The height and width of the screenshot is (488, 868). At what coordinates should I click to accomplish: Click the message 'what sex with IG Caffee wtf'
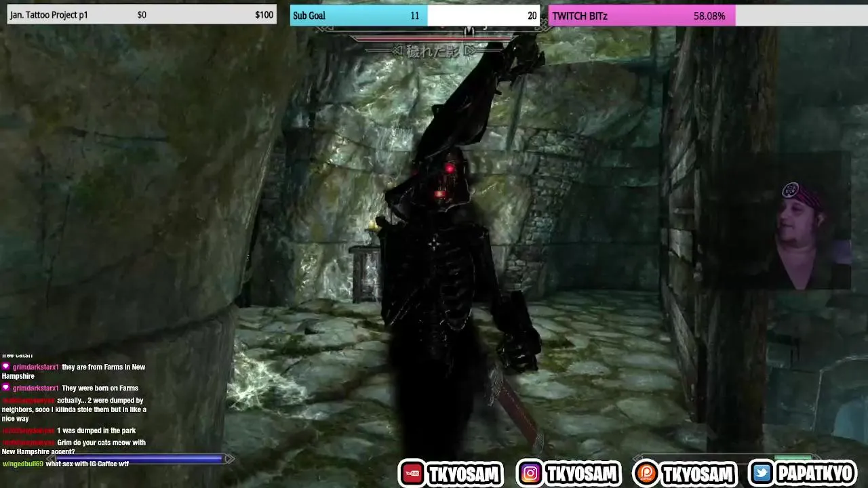click(x=87, y=464)
